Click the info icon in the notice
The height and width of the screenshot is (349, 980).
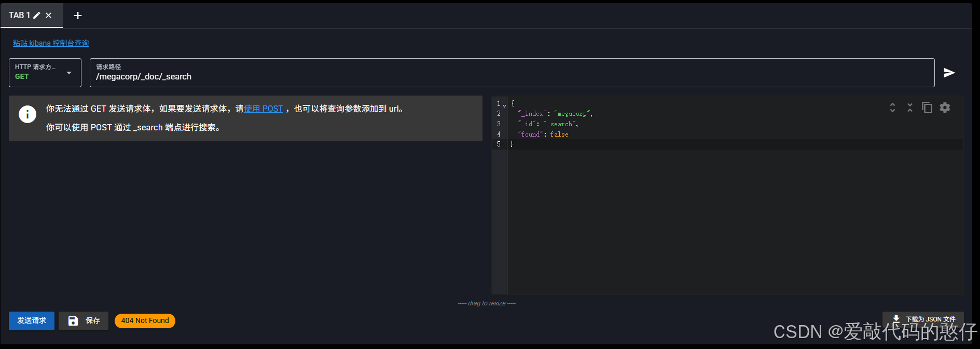[27, 114]
